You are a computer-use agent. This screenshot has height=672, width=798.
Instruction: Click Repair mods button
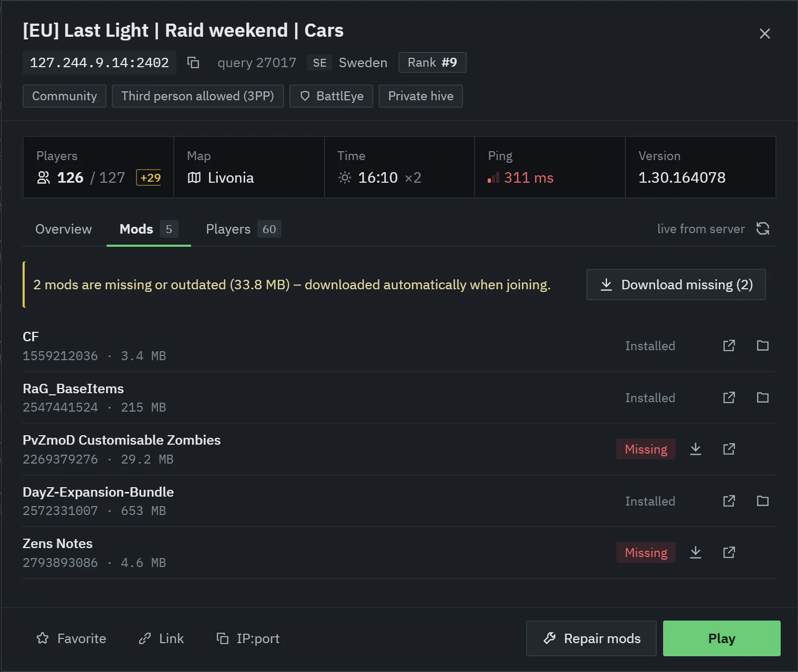591,638
